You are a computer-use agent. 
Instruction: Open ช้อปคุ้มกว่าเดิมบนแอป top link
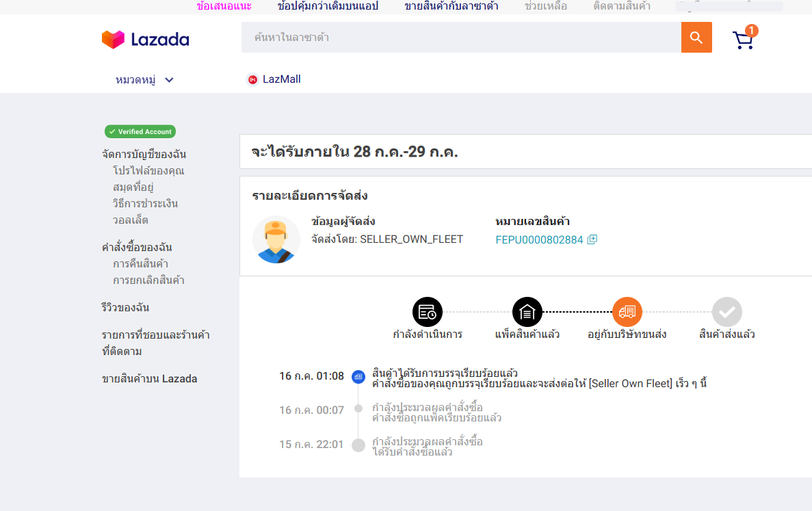[x=328, y=6]
